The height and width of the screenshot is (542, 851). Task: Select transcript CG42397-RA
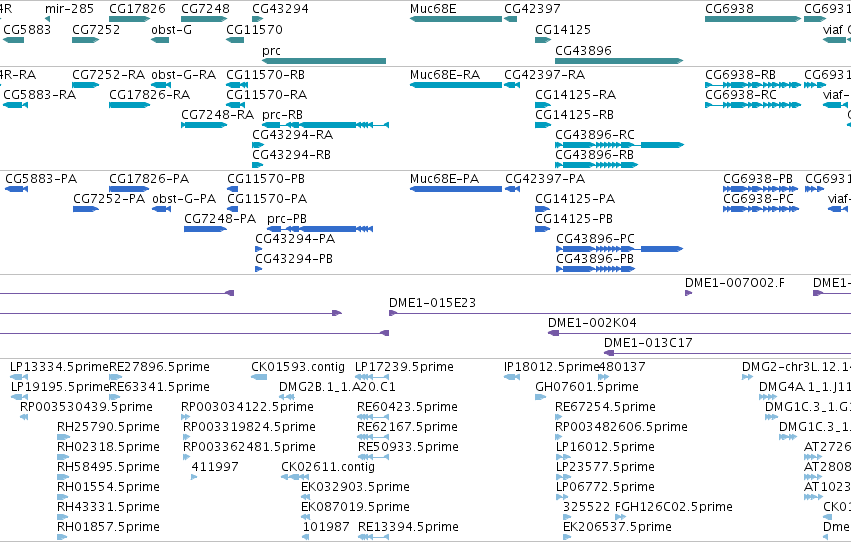[x=544, y=74]
